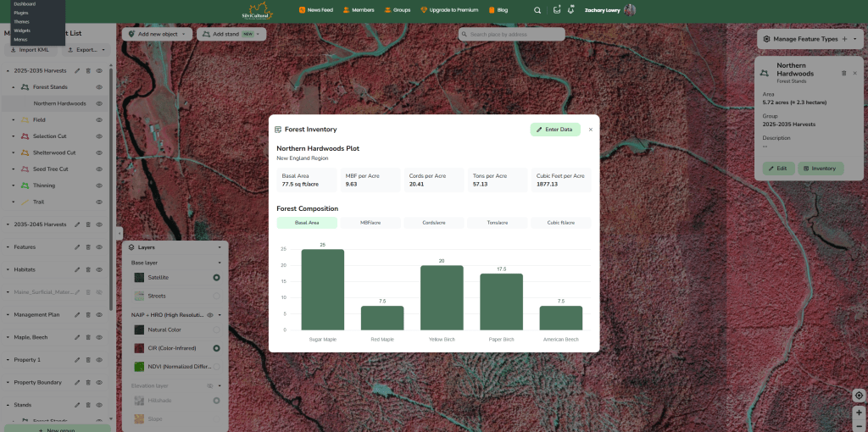
Task: Click the Enter Data button
Action: [x=555, y=130]
